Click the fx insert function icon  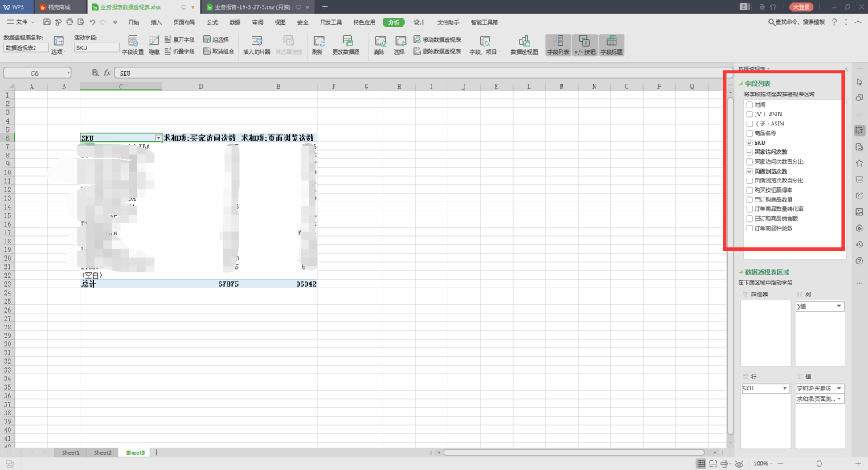pyautogui.click(x=108, y=72)
